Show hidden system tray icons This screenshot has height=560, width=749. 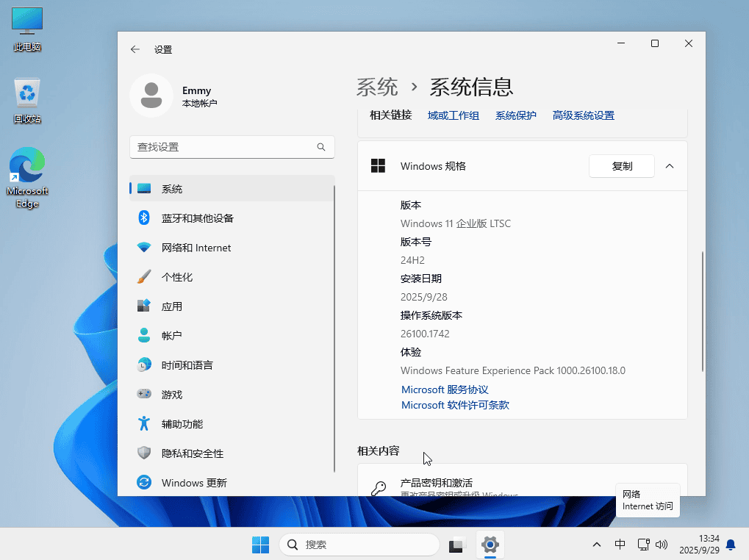[596, 545]
